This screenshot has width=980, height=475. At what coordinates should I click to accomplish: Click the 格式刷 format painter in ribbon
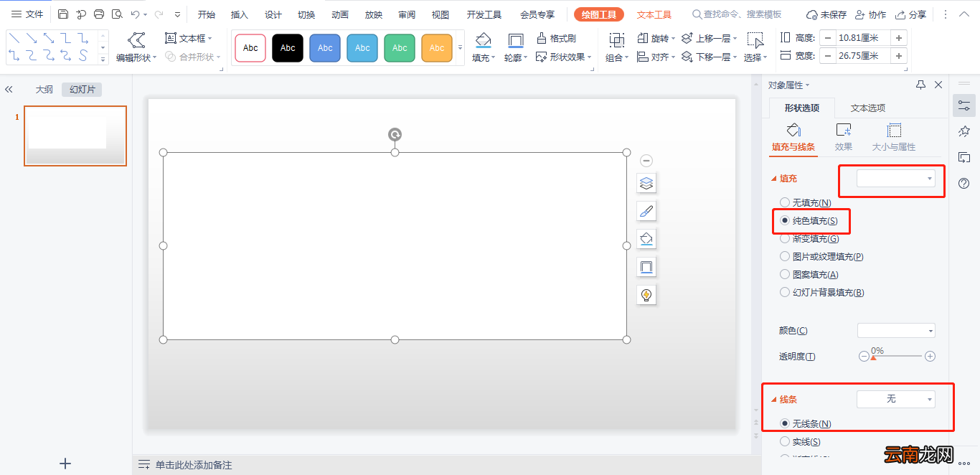(557, 38)
